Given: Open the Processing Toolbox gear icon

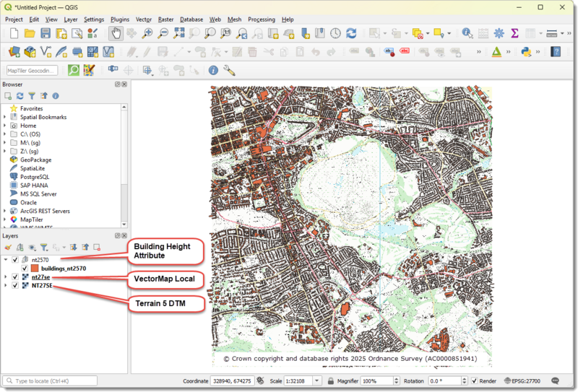Looking at the screenshot, I should 499,33.
